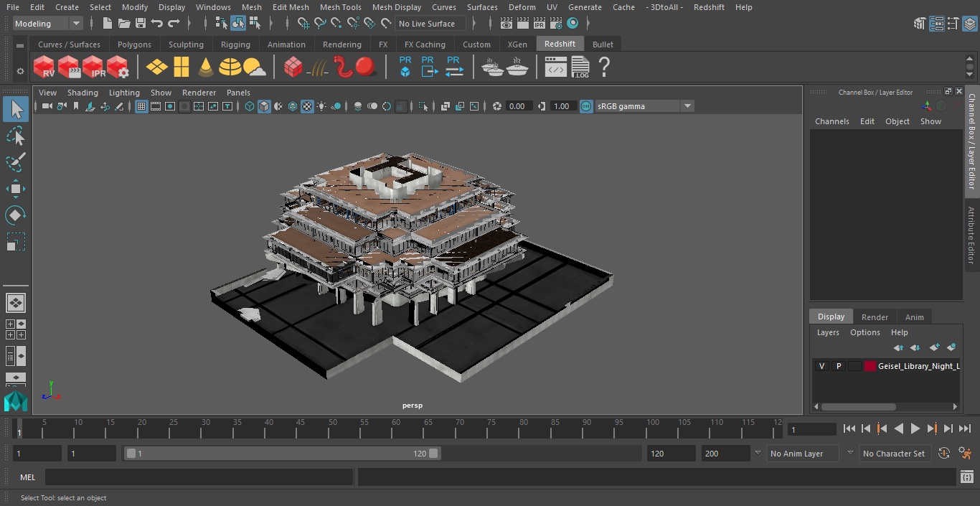Click the Redshift RenderView RV icon

[44, 67]
